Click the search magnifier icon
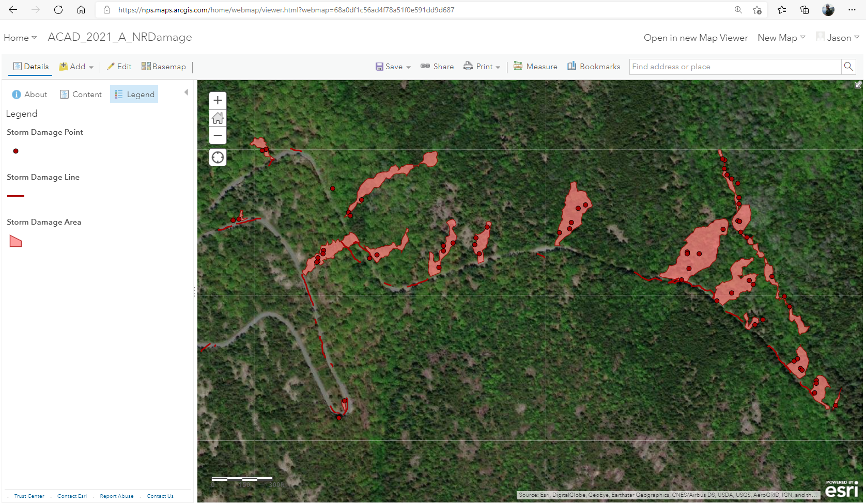Screen dimensions: 866x504 click(x=848, y=67)
